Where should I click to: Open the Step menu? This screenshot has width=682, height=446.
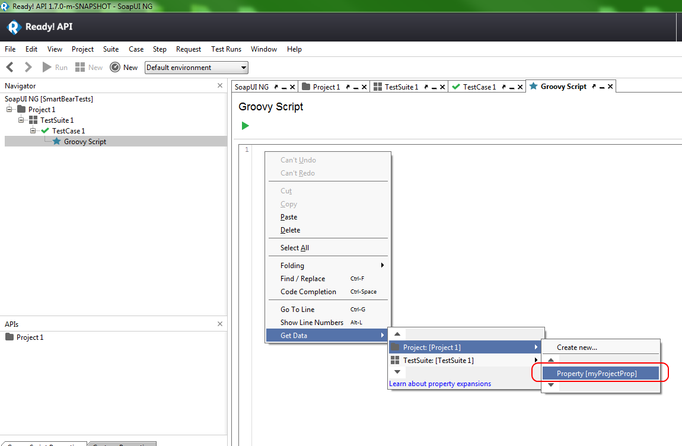point(160,49)
